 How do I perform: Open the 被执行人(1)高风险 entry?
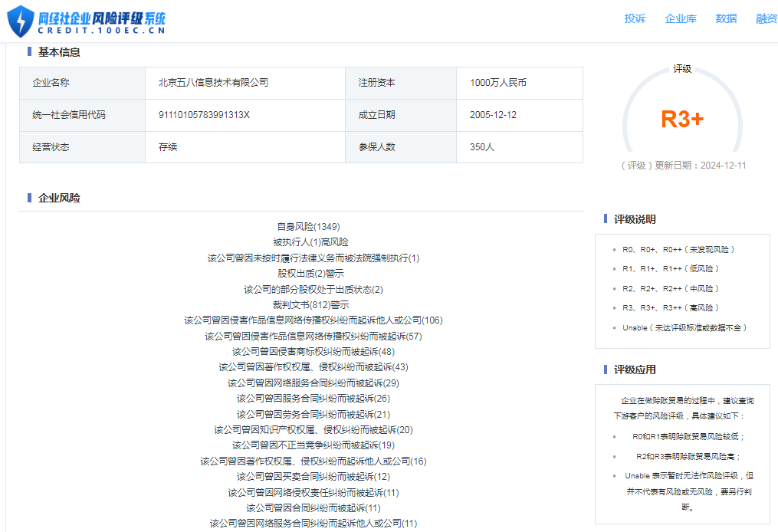[310, 242]
